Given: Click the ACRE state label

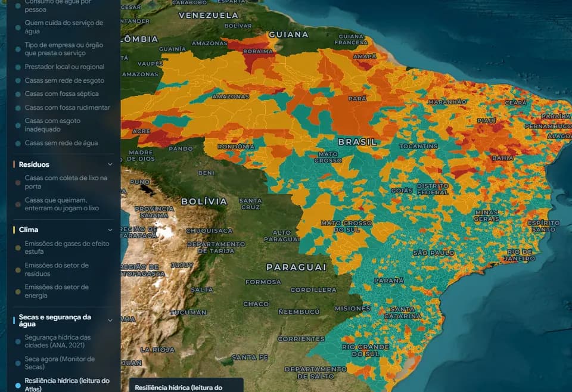Looking at the screenshot, I should pyautogui.click(x=142, y=131).
